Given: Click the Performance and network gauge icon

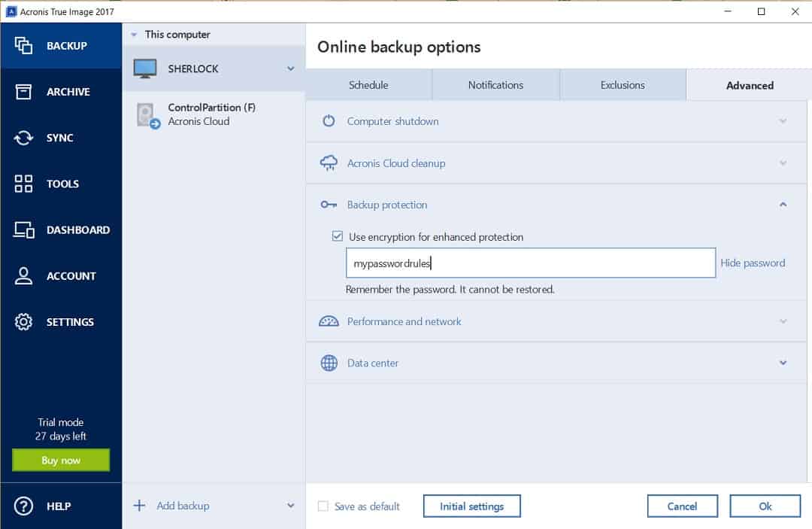Looking at the screenshot, I should click(x=329, y=321).
